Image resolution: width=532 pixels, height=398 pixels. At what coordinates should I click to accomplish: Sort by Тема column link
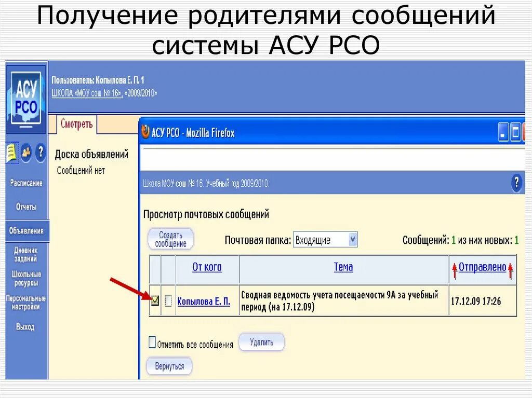pos(343,267)
